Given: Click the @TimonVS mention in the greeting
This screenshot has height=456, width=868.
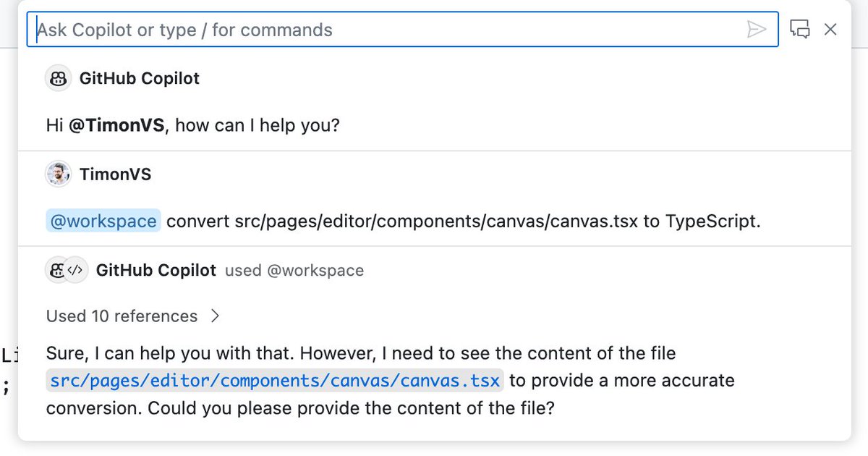Looking at the screenshot, I should tap(116, 126).
